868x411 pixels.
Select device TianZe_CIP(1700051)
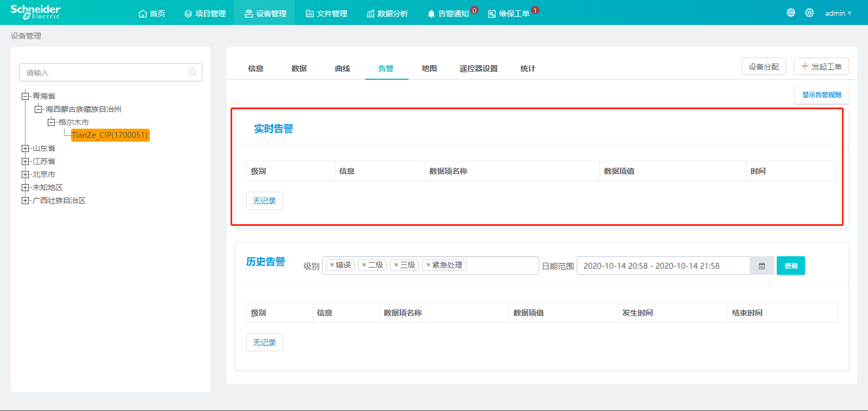pyautogui.click(x=110, y=135)
